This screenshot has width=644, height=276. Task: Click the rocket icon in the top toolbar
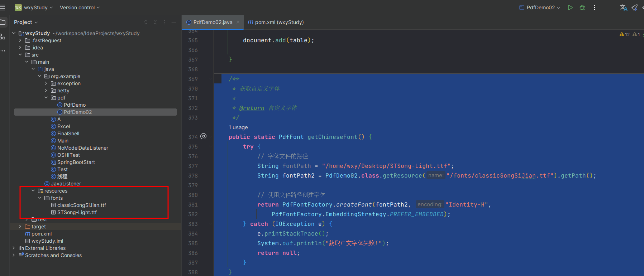(x=634, y=8)
